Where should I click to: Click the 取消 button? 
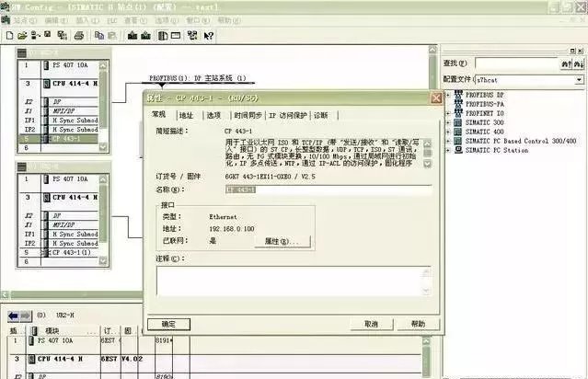point(371,324)
